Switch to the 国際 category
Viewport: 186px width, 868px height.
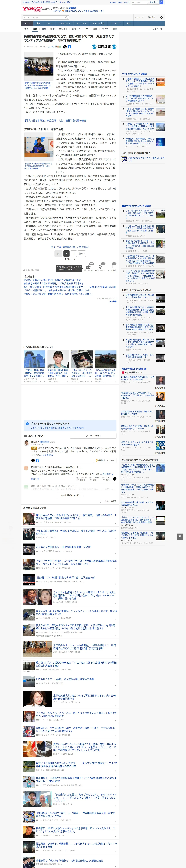pyautogui.click(x=44, y=29)
